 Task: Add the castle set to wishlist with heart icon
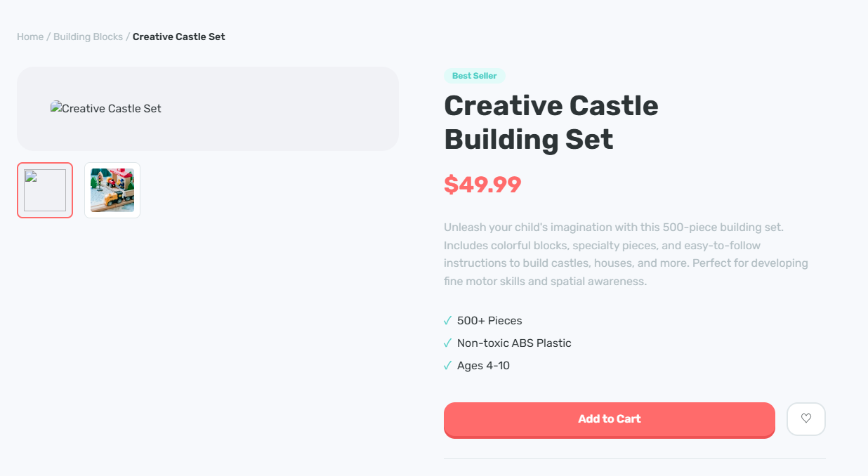click(x=805, y=418)
